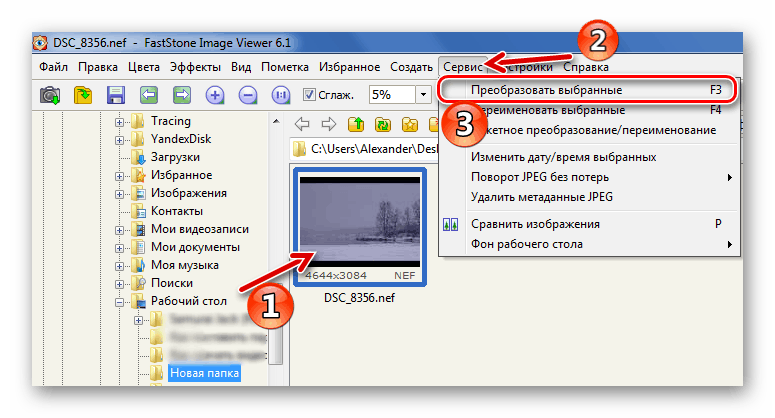Click the Сервис menu

463,67
